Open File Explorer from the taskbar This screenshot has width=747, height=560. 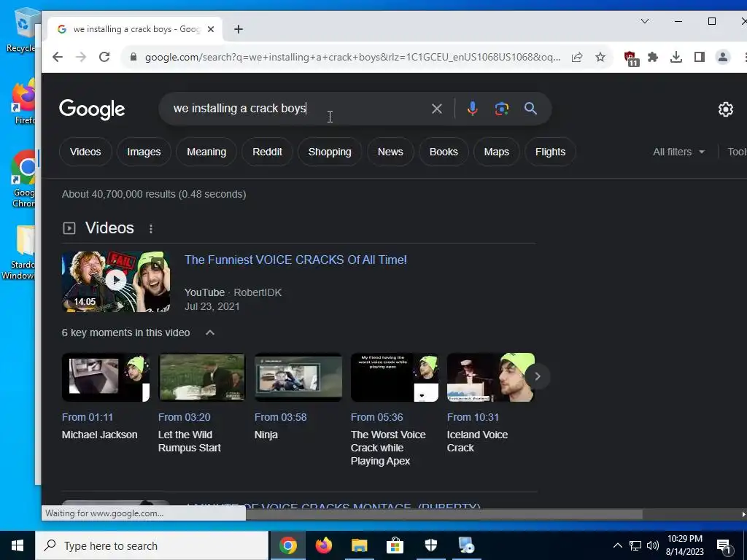(x=360, y=545)
